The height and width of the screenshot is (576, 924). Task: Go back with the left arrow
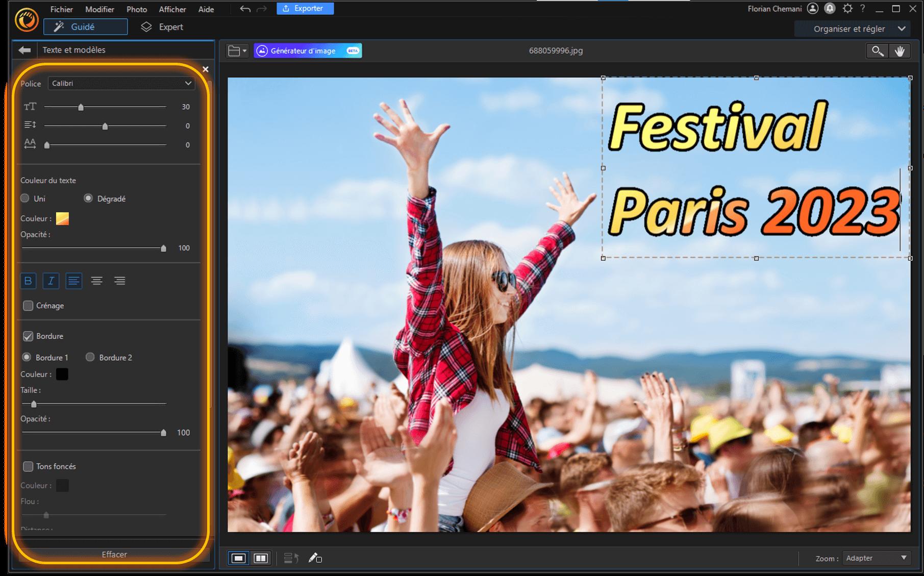[x=24, y=50]
